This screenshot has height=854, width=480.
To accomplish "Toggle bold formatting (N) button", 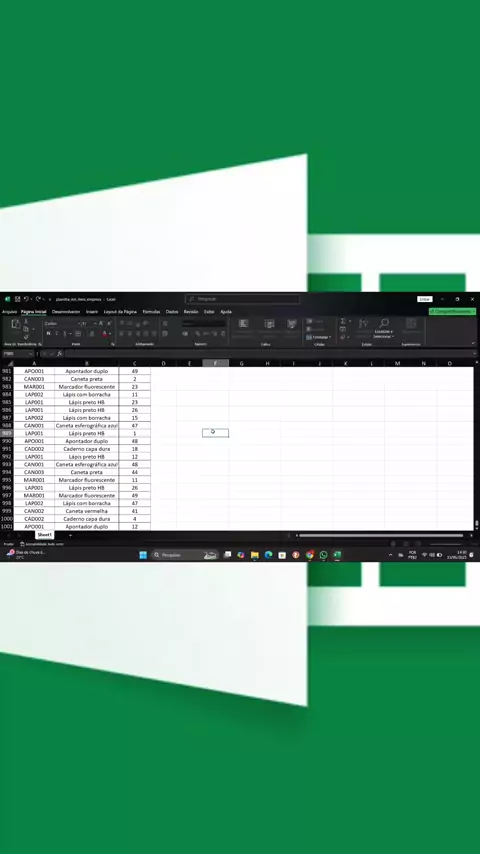I will click(48, 333).
